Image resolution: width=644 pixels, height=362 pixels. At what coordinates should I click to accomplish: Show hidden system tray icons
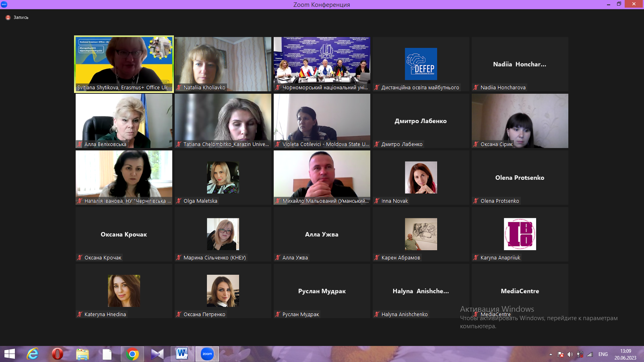pyautogui.click(x=551, y=354)
